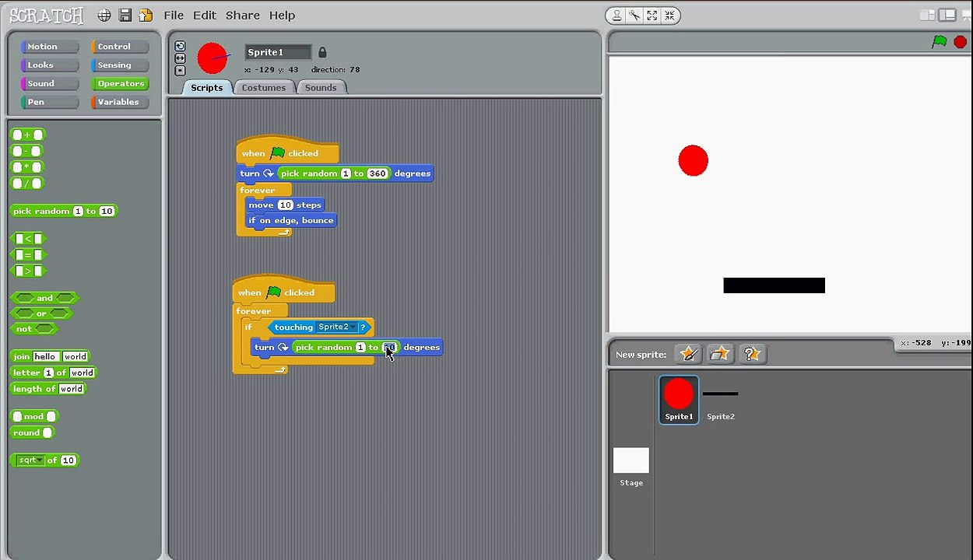The image size is (973, 560).
Task: Select Sprite1 thumbnail in sprite list
Action: pyautogui.click(x=679, y=400)
